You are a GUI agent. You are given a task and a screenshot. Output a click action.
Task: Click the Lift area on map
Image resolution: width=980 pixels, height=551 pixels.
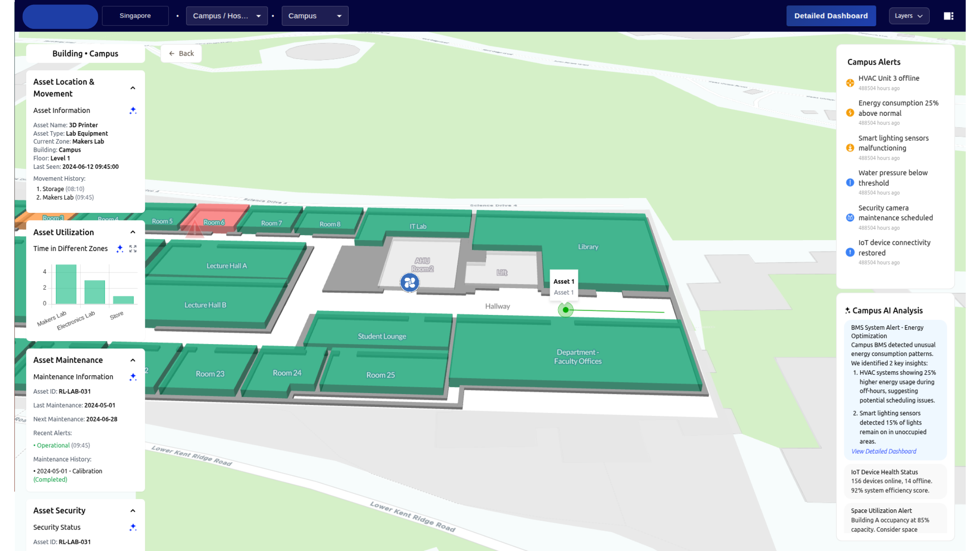[502, 272]
